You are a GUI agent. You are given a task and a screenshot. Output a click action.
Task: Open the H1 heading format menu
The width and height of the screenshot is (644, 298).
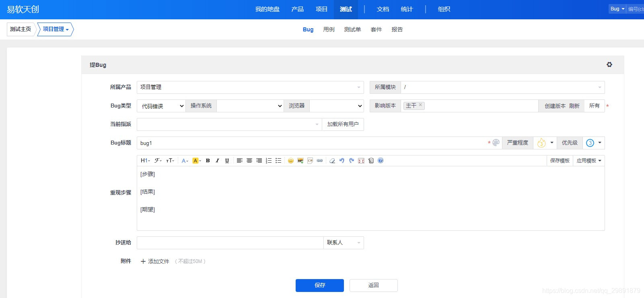coord(145,161)
